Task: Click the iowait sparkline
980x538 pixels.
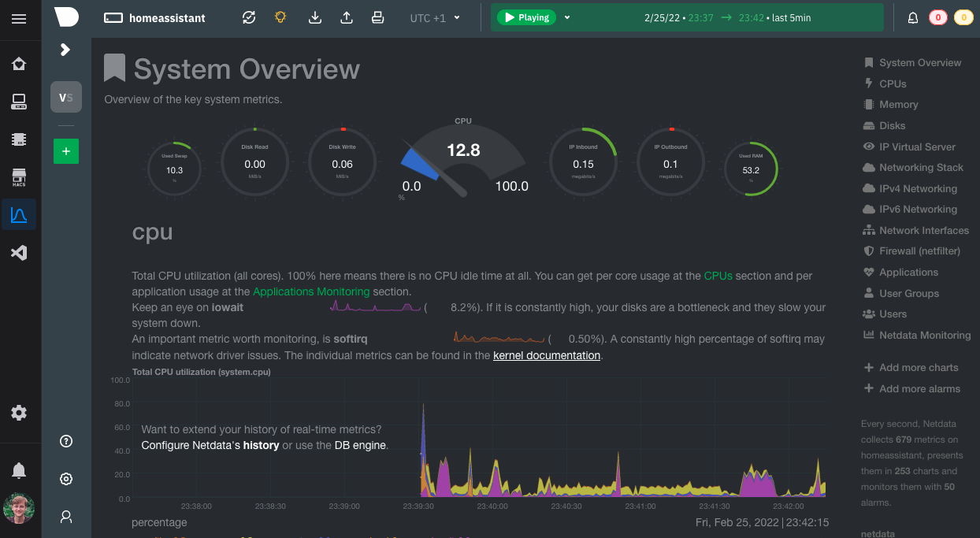Action: tap(376, 306)
